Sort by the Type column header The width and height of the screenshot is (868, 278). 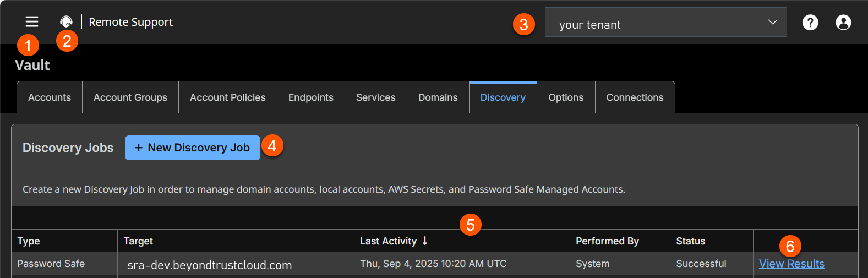click(29, 241)
